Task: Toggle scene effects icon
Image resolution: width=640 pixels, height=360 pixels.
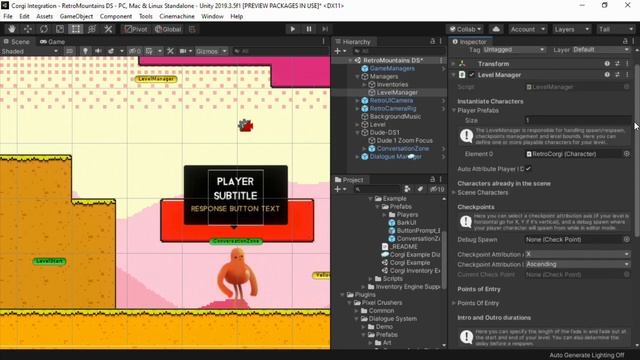Action: point(111,51)
